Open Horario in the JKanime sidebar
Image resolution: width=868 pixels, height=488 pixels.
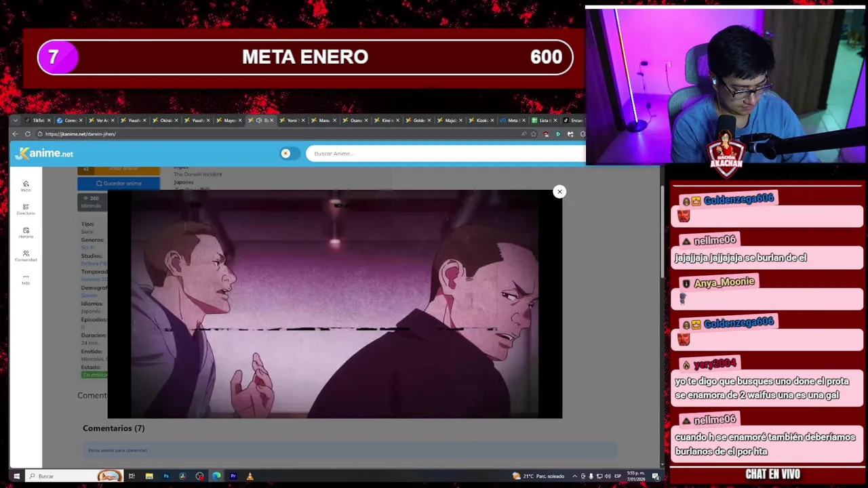point(26,232)
